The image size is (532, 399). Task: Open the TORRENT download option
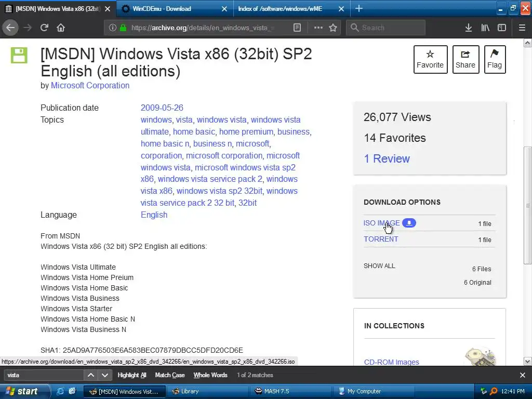click(x=381, y=239)
